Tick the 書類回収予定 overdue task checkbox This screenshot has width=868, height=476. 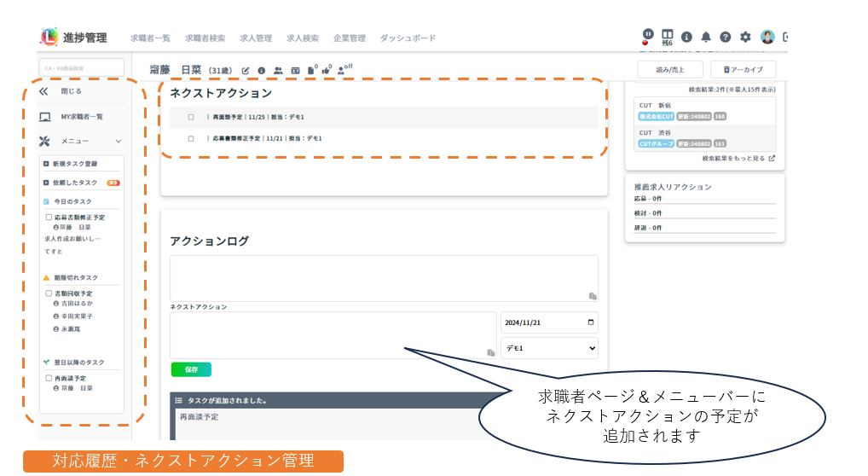[49, 293]
